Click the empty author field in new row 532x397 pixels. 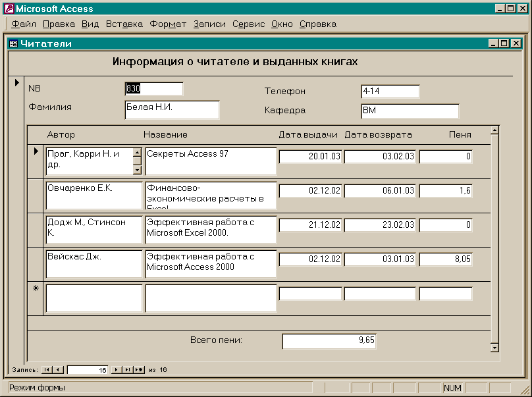click(94, 298)
